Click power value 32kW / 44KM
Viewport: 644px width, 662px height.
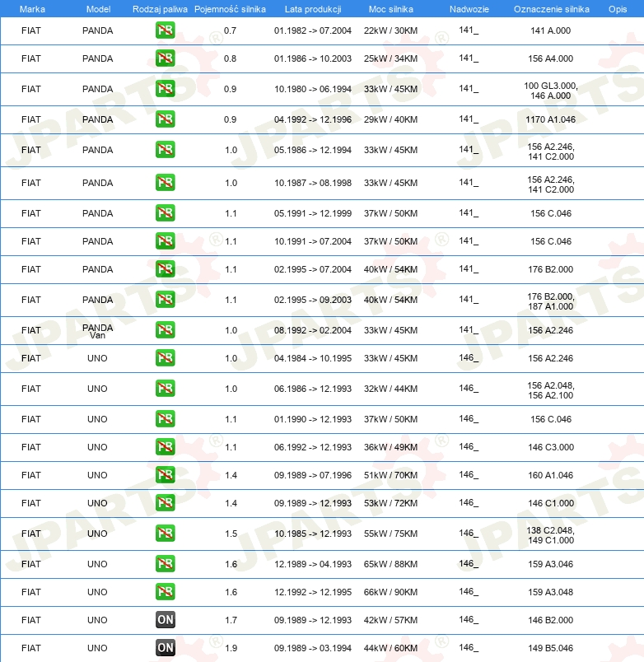[x=390, y=389]
